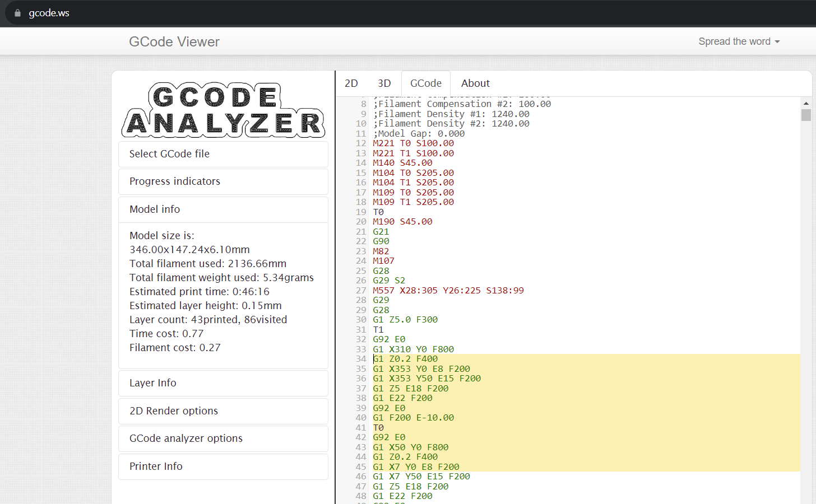
Task: Click the GCode Analyzer logo image
Action: point(223,110)
